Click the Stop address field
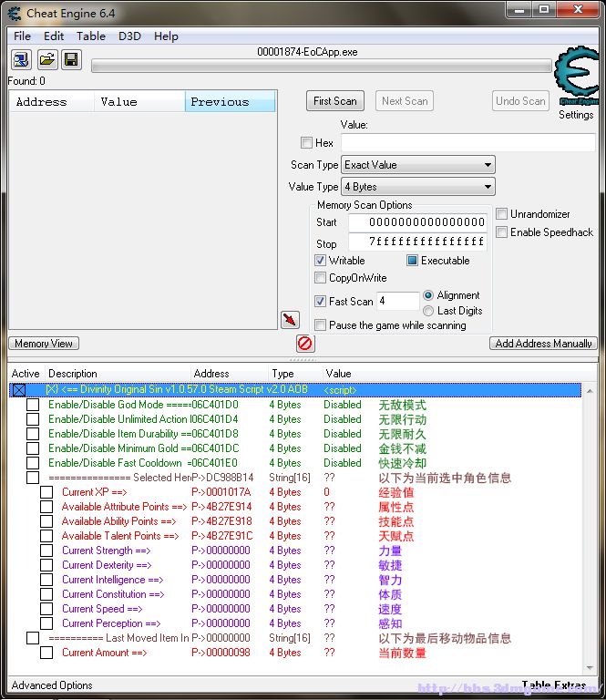Image resolution: width=606 pixels, height=700 pixels. tap(417, 242)
